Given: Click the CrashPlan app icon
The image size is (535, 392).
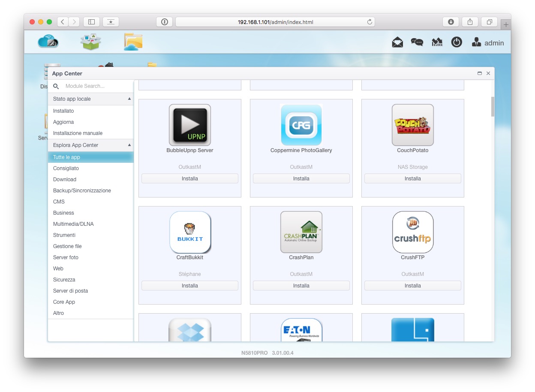Looking at the screenshot, I should pyautogui.click(x=301, y=232).
